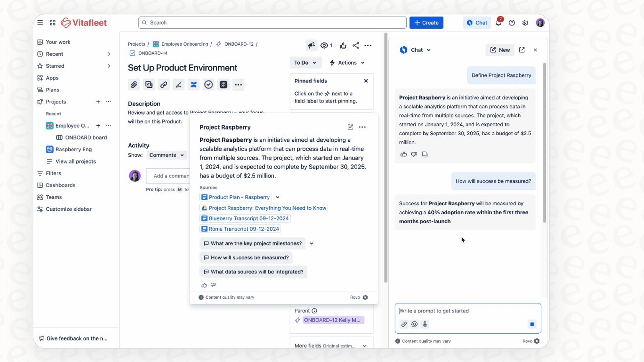The height and width of the screenshot is (362, 644).
Task: Open the link attachment icon on the issue
Action: tap(164, 85)
